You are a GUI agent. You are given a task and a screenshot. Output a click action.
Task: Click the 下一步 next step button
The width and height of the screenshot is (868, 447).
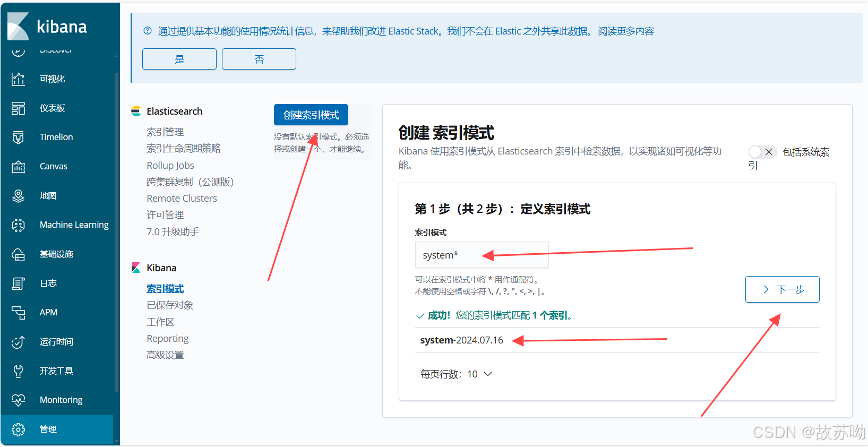click(782, 289)
